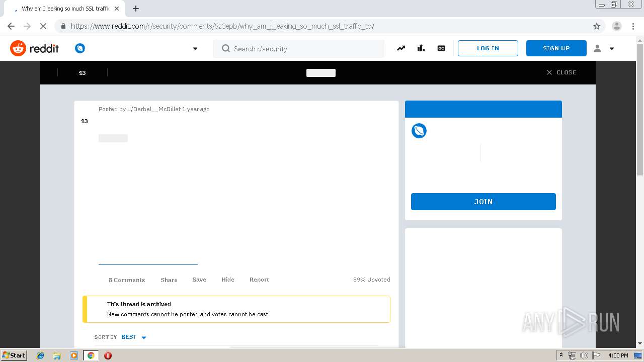The width and height of the screenshot is (644, 362).
Task: Launch Internet Explorer from taskbar
Action: tap(40, 355)
